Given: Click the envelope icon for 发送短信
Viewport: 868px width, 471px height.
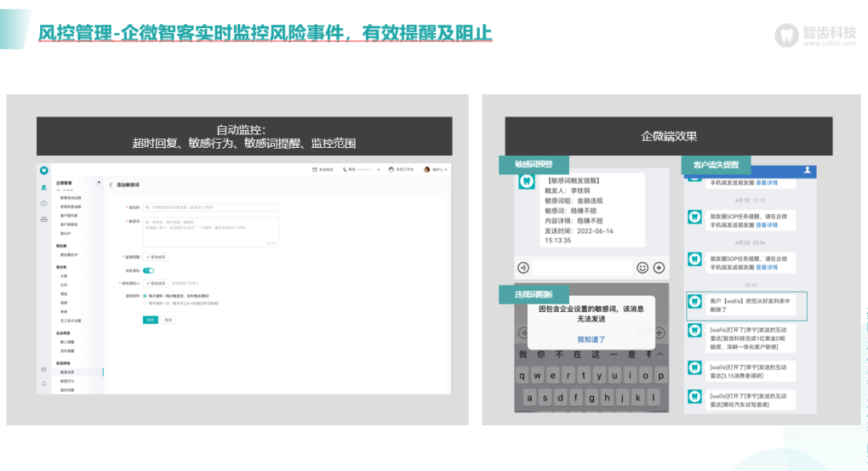Looking at the screenshot, I should (x=314, y=170).
